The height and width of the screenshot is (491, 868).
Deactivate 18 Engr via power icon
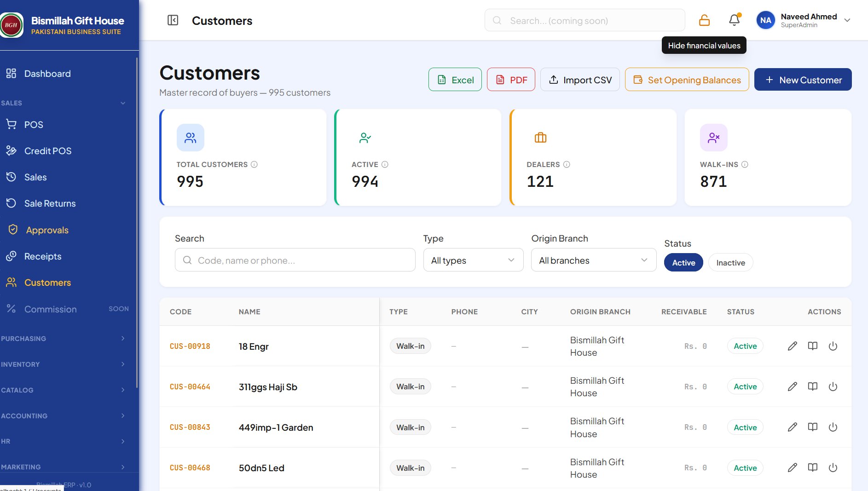833,346
